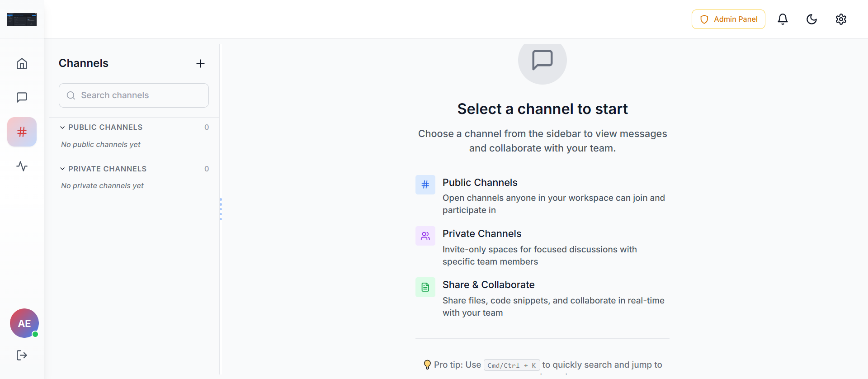Click the sidebar resize handle dots
The image size is (868, 379).
[221, 209]
